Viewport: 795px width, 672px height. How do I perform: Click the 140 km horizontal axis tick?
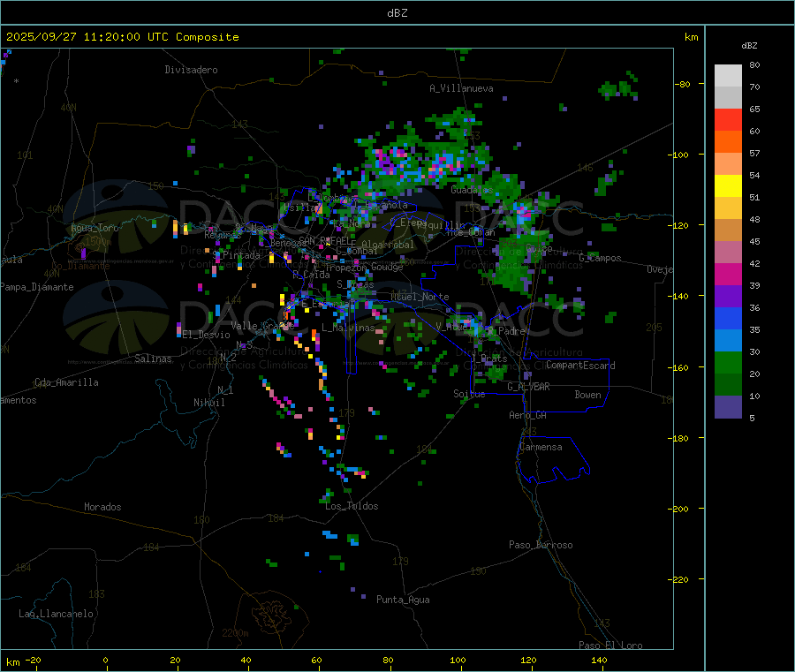pyautogui.click(x=599, y=660)
